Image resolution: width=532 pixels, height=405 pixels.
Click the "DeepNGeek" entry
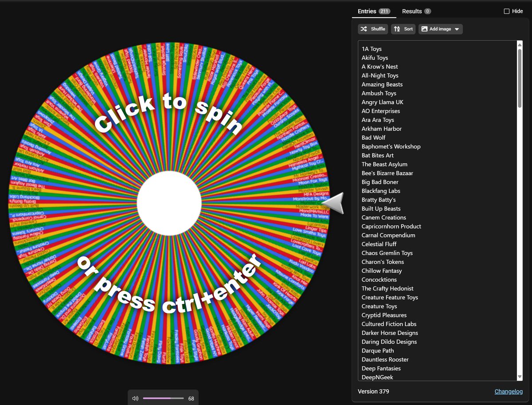[x=377, y=377]
